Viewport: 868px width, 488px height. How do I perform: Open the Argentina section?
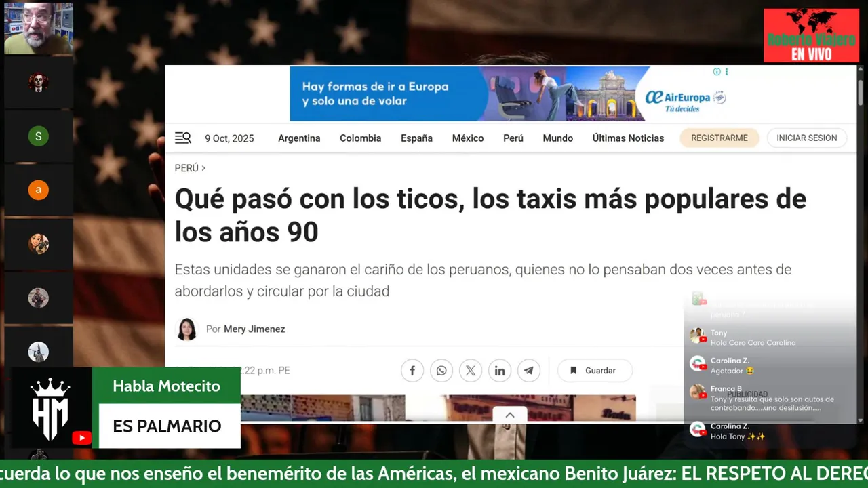tap(299, 138)
